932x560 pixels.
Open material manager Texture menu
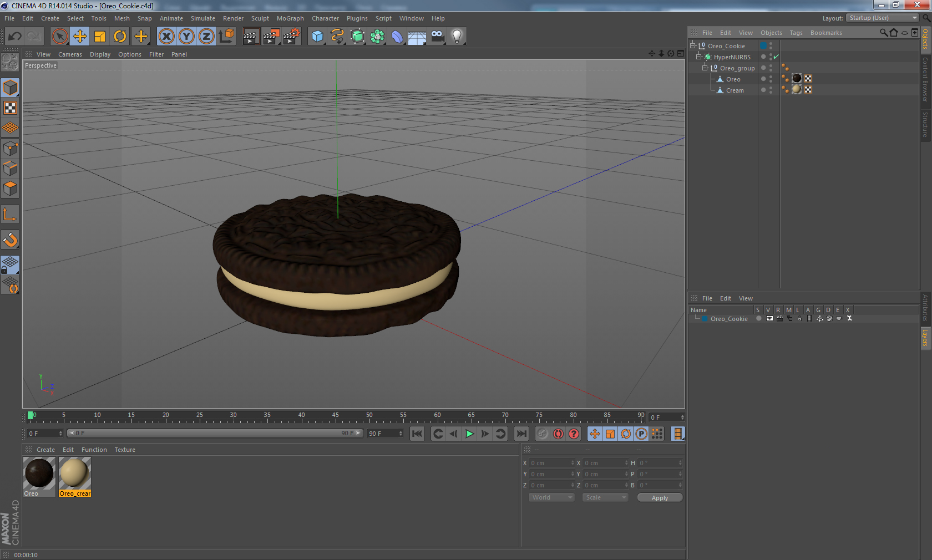click(x=125, y=450)
